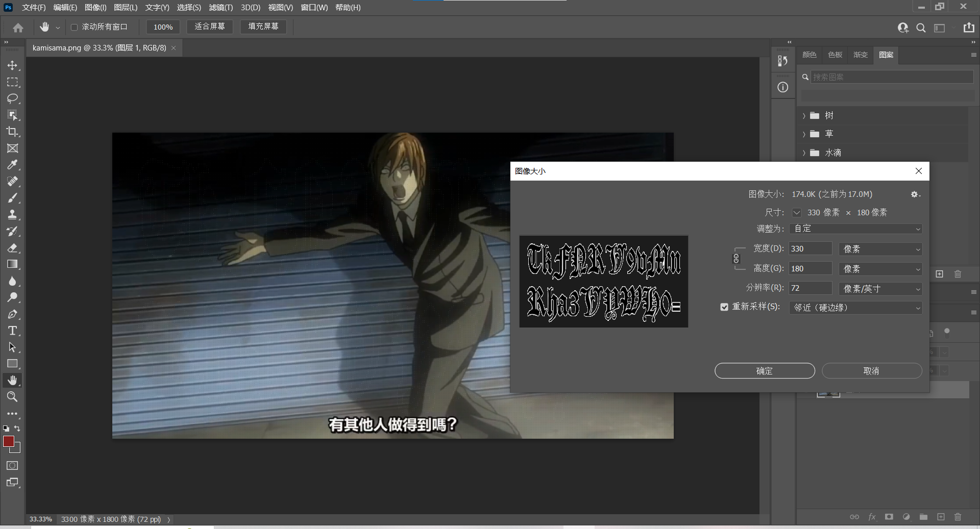The image size is (980, 529).
Task: Open the share document icon
Action: point(969,28)
